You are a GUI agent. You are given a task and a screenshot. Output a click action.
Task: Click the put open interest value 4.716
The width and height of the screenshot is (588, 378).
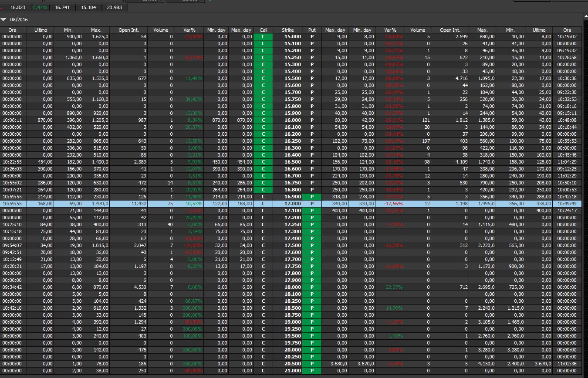coord(461,79)
